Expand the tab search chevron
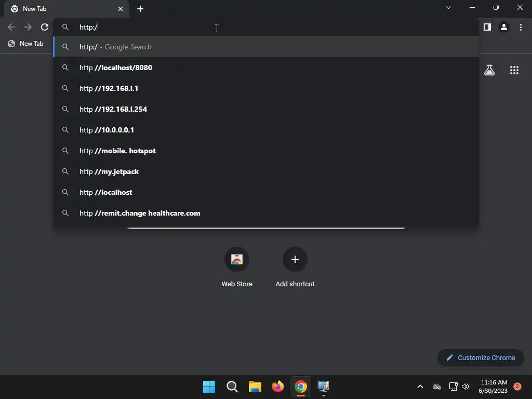This screenshot has height=399, width=532. pyautogui.click(x=448, y=7)
